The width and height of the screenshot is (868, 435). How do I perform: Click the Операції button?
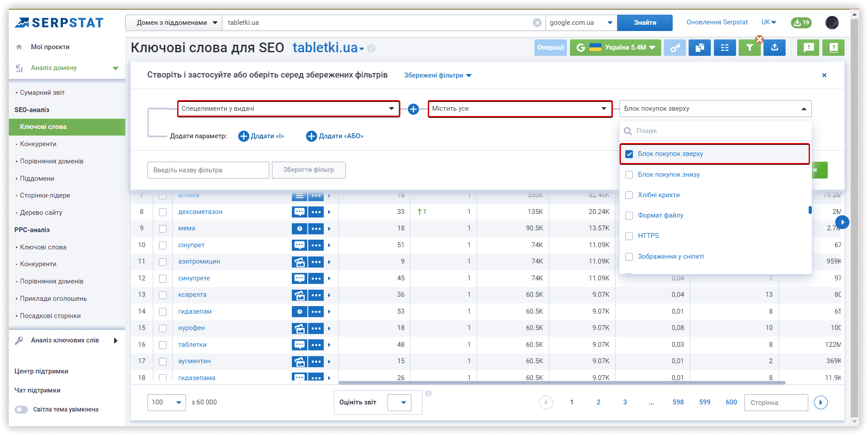[550, 47]
